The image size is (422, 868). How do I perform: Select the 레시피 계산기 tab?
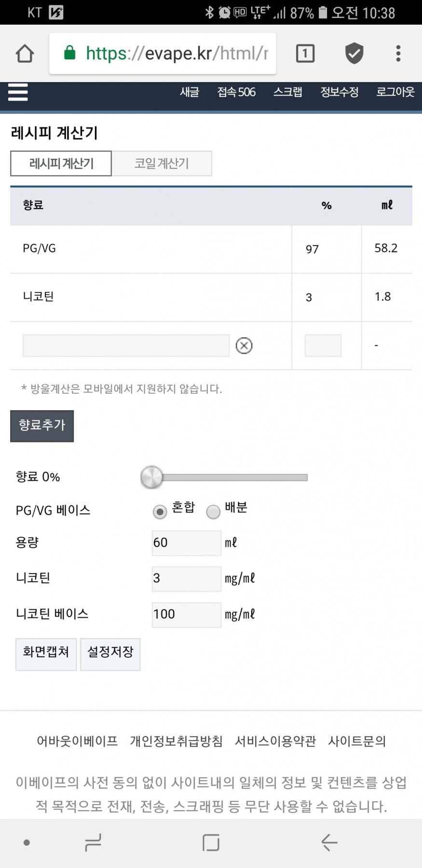click(61, 164)
